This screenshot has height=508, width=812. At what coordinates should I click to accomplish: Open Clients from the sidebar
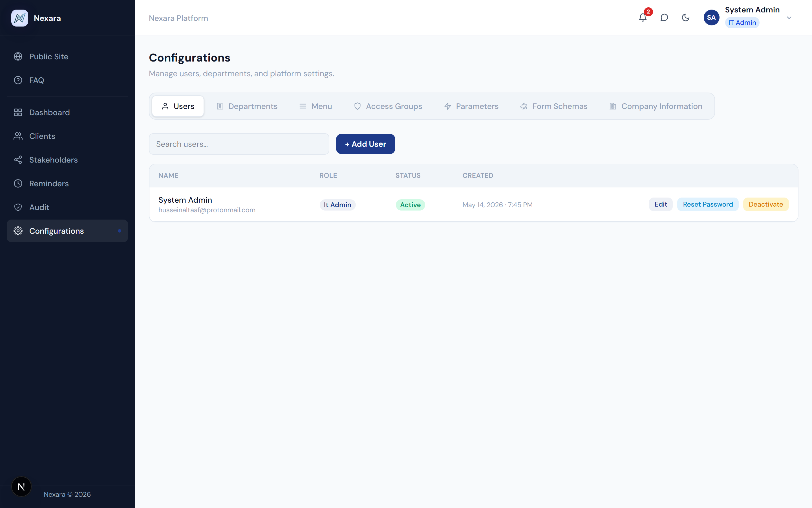[67, 136]
